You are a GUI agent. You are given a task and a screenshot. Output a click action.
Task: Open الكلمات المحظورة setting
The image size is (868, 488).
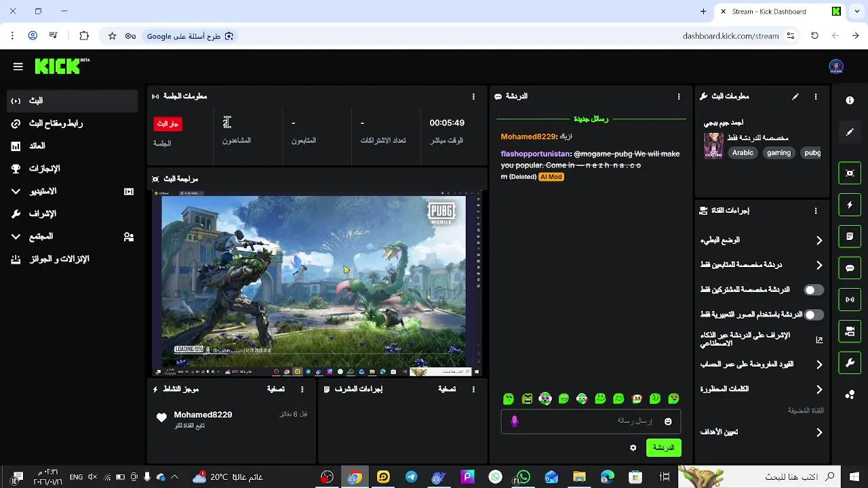[762, 389]
